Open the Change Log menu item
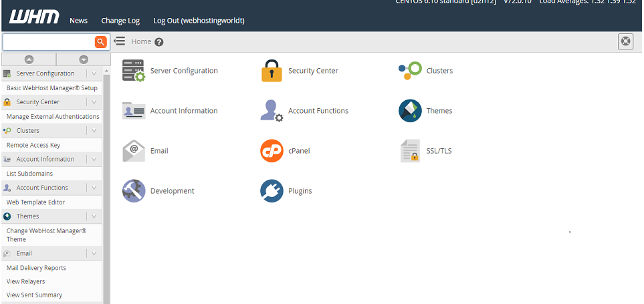644x304 pixels. tap(120, 21)
